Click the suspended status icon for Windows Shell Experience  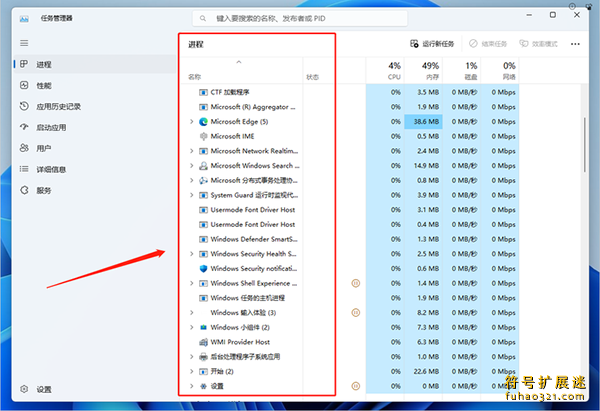[355, 283]
